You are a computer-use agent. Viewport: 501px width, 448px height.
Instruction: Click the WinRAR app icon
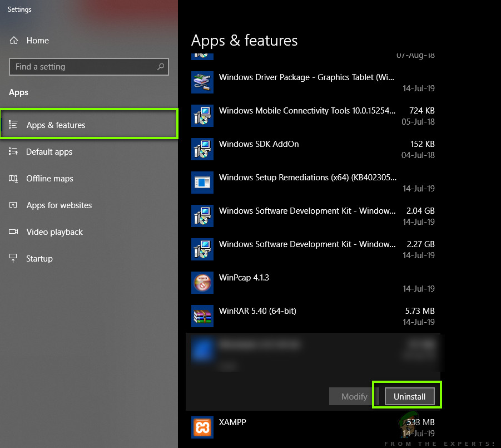(x=202, y=316)
